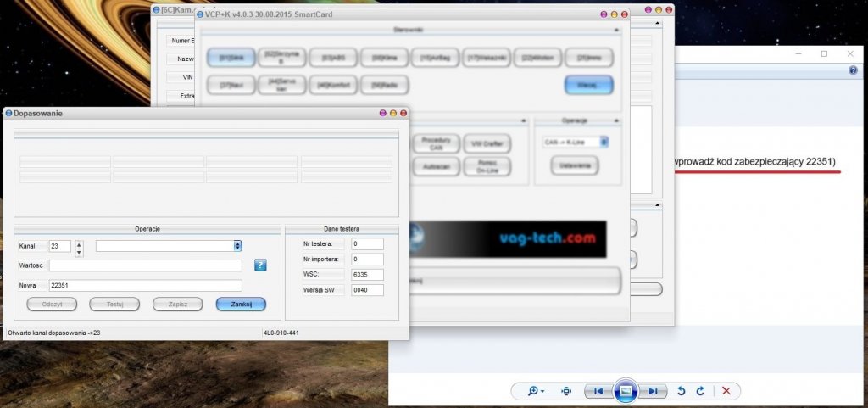Select the [15] AirBag controller
Viewport: 868px width, 408px height.
[x=435, y=58]
